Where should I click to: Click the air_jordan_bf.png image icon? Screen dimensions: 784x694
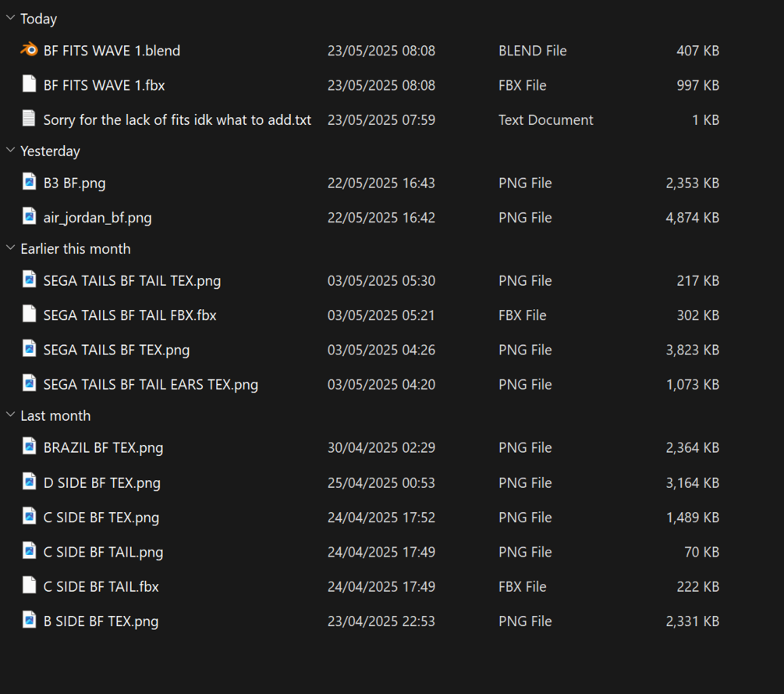pos(29,217)
